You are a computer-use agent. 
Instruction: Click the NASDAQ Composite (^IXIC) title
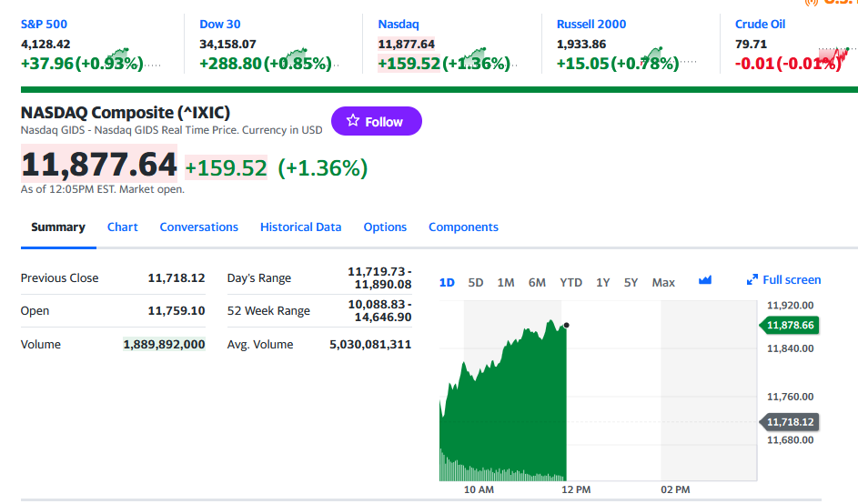coord(126,112)
